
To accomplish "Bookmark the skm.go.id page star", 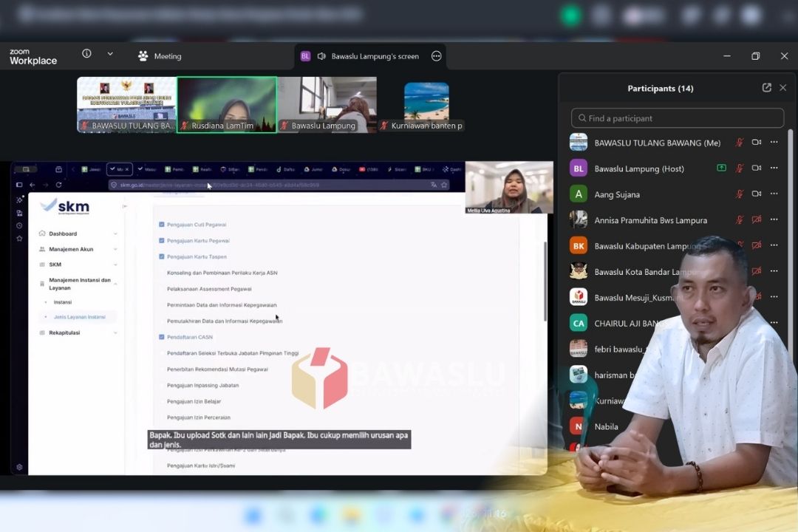I will pos(444,185).
